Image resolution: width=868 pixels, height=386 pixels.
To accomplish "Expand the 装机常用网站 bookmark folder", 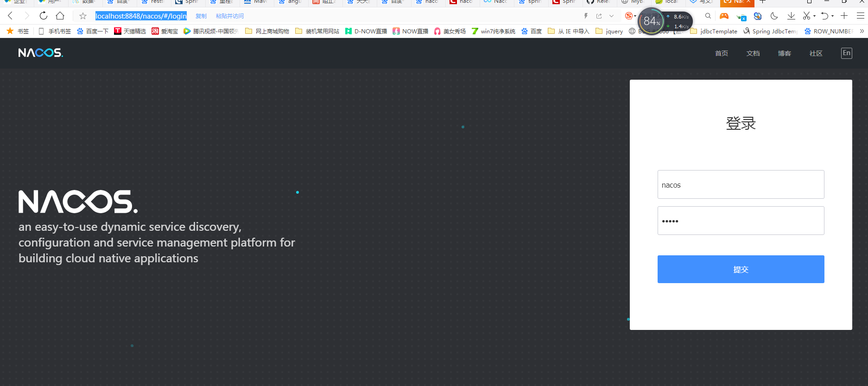I will click(317, 31).
